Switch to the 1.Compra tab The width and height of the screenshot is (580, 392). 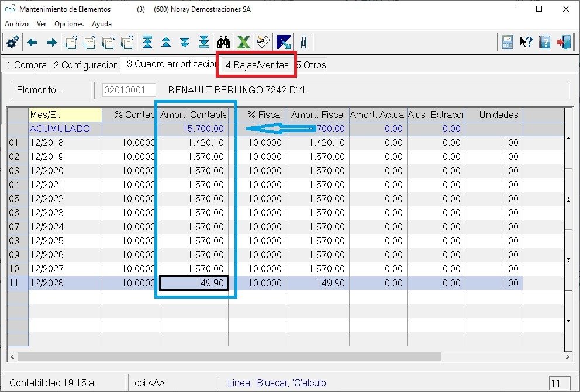coord(27,65)
